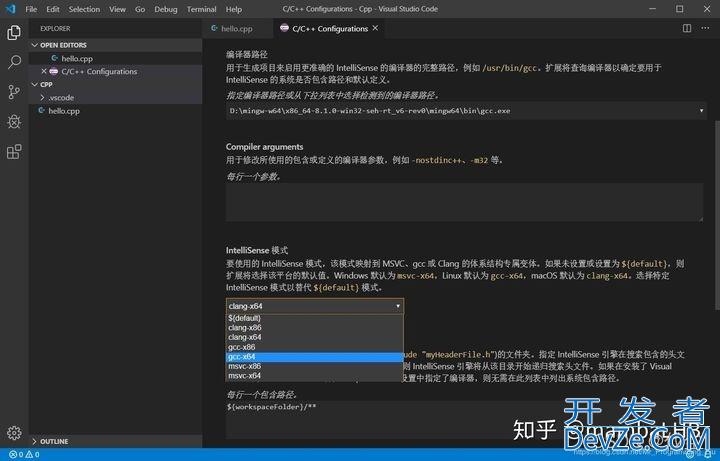Viewport: 720px width, 461px height.
Task: Open the compiler path dropdown
Action: point(467,111)
